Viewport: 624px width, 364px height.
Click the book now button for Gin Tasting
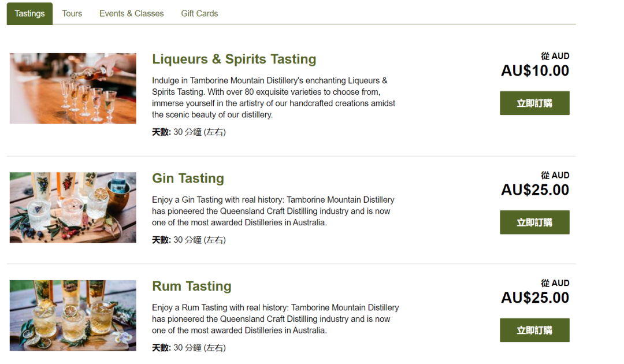tap(534, 222)
